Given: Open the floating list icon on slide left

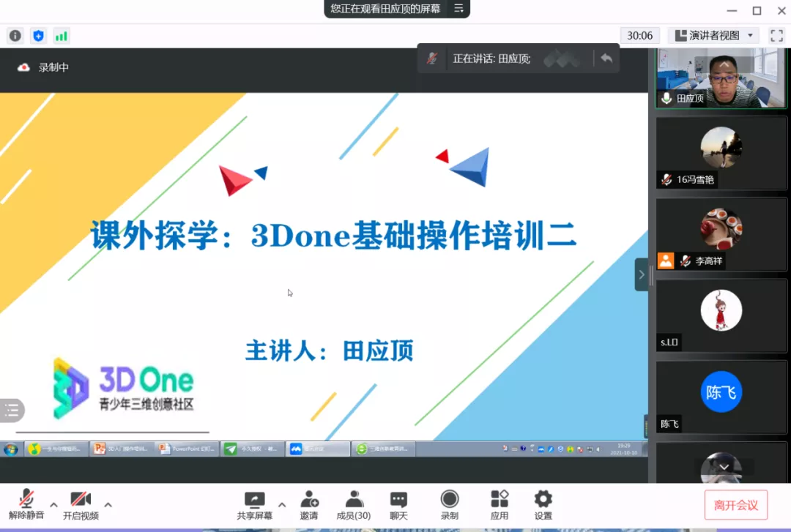Looking at the screenshot, I should [x=12, y=410].
